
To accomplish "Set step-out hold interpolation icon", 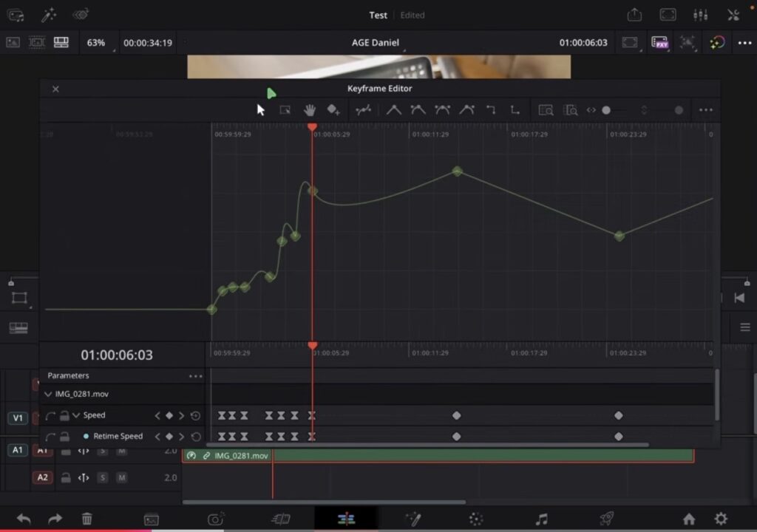I will pos(515,110).
